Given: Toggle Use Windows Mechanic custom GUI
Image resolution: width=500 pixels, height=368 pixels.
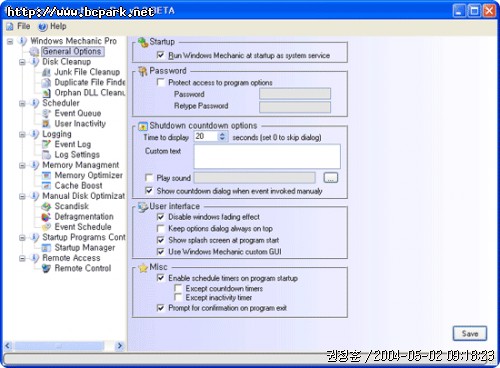Looking at the screenshot, I should click(161, 251).
